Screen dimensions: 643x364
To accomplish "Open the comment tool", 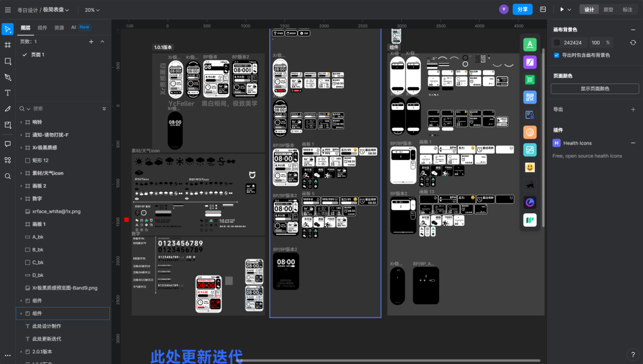I will tap(8, 144).
